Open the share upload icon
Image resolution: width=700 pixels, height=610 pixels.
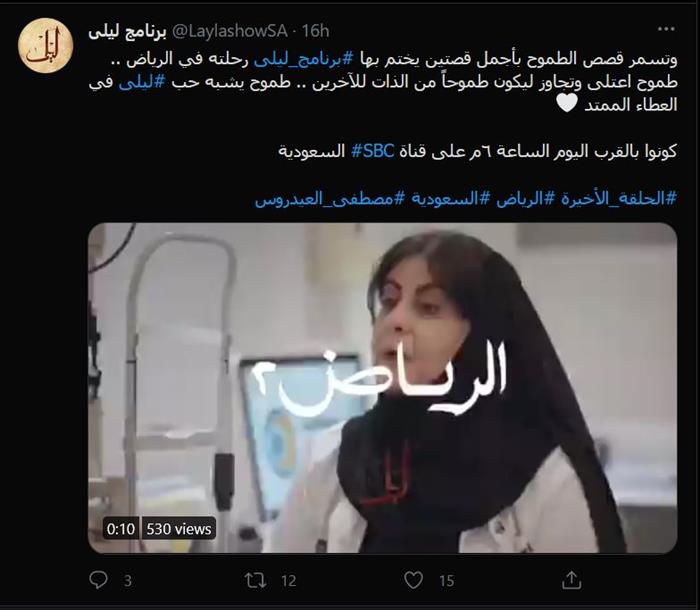click(571, 580)
